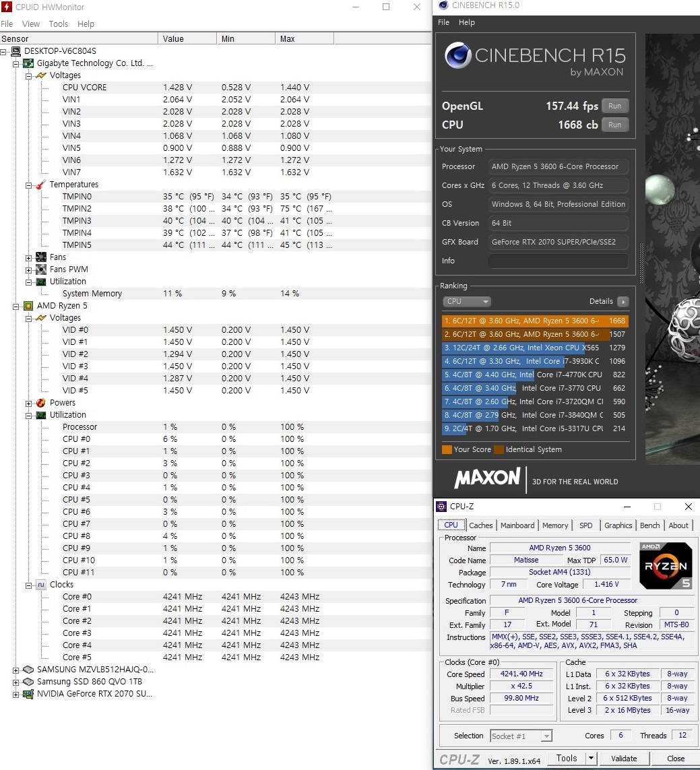Click the CPU-Z Tools button
Image resolution: width=700 pixels, height=770 pixels.
click(x=567, y=759)
